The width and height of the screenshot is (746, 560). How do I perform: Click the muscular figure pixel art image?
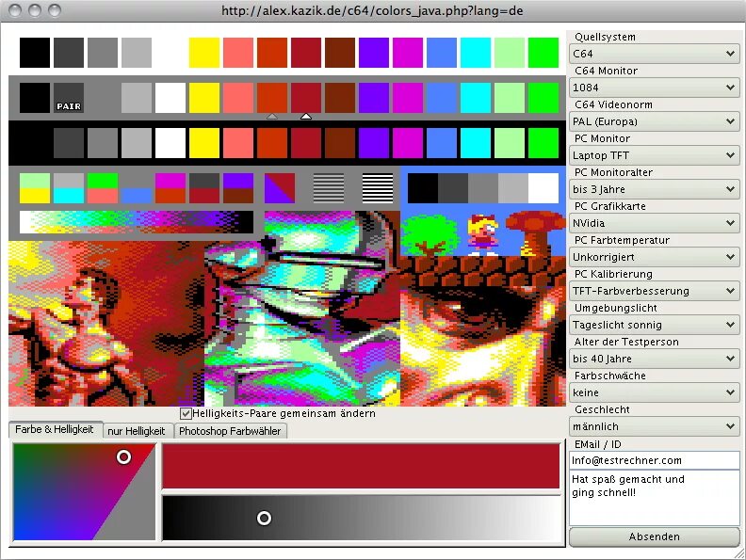click(x=106, y=323)
